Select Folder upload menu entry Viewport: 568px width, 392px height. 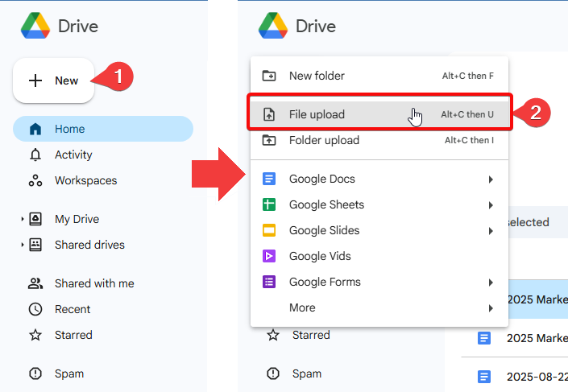pos(379,140)
